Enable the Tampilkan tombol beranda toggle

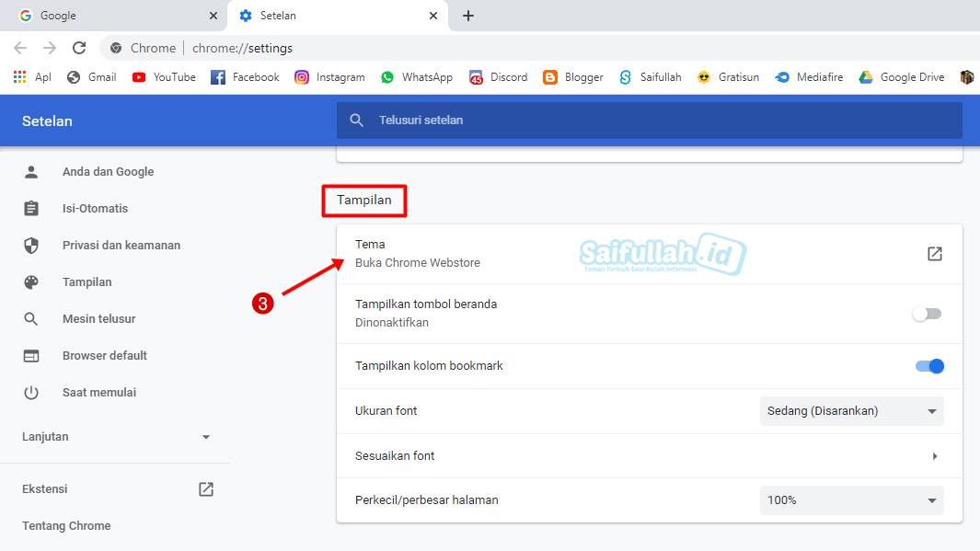(927, 314)
